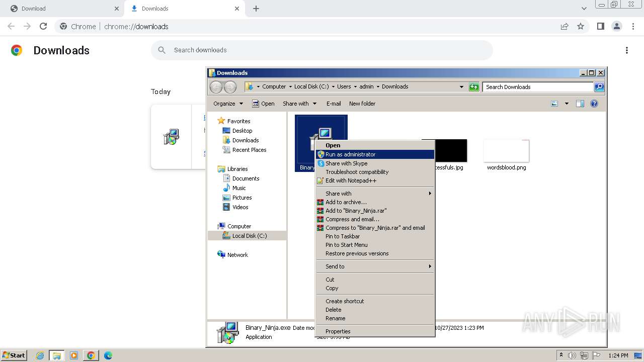Bookmark this tab star icon
The width and height of the screenshot is (644, 362).
pos(581,26)
